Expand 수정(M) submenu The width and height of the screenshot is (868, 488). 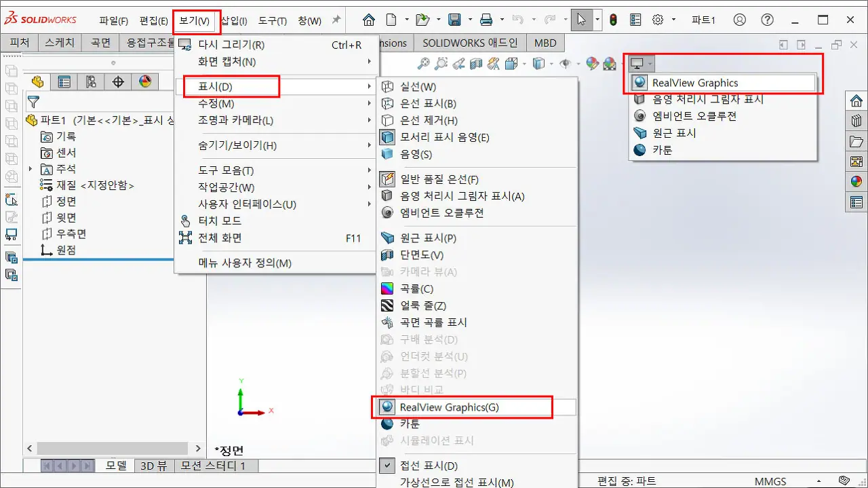275,104
